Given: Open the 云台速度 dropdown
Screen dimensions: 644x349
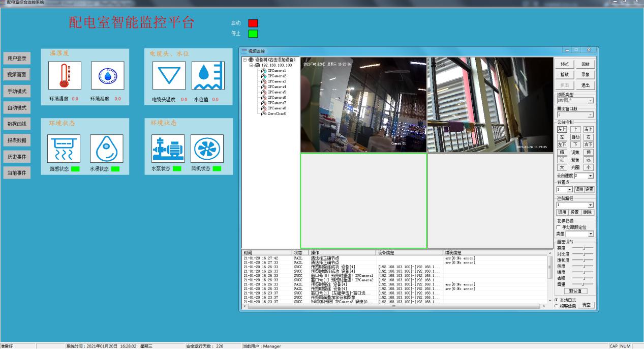Looking at the screenshot, I should 590,176.
